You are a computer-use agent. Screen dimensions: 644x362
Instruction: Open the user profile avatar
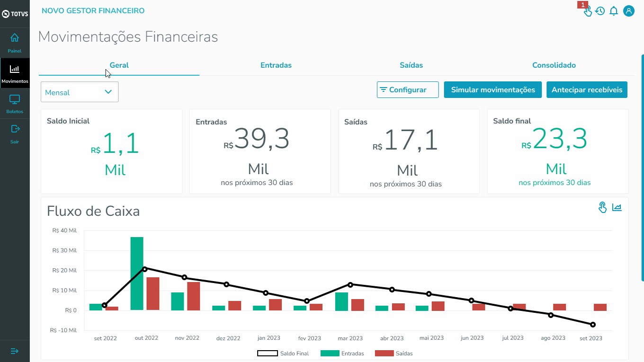628,11
